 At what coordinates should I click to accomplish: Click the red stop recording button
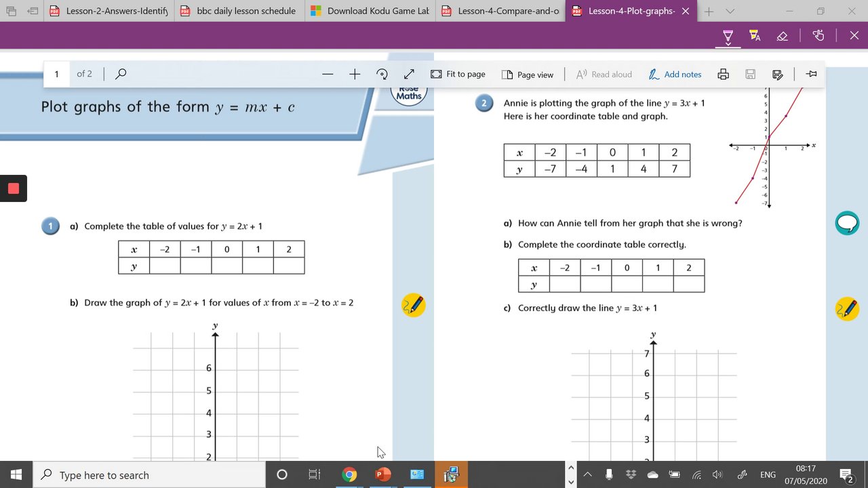point(13,188)
